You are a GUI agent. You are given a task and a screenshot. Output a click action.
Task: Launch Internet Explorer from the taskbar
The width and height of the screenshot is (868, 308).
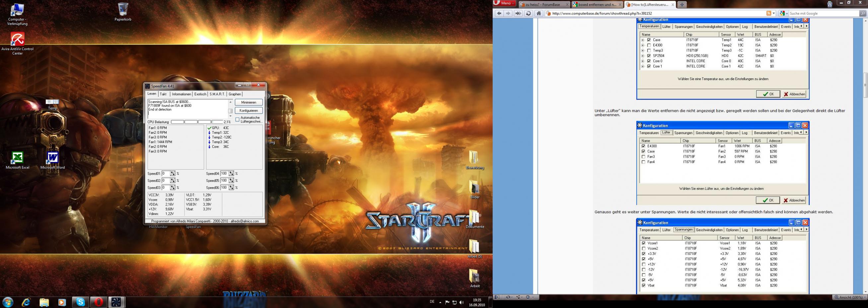(26, 302)
